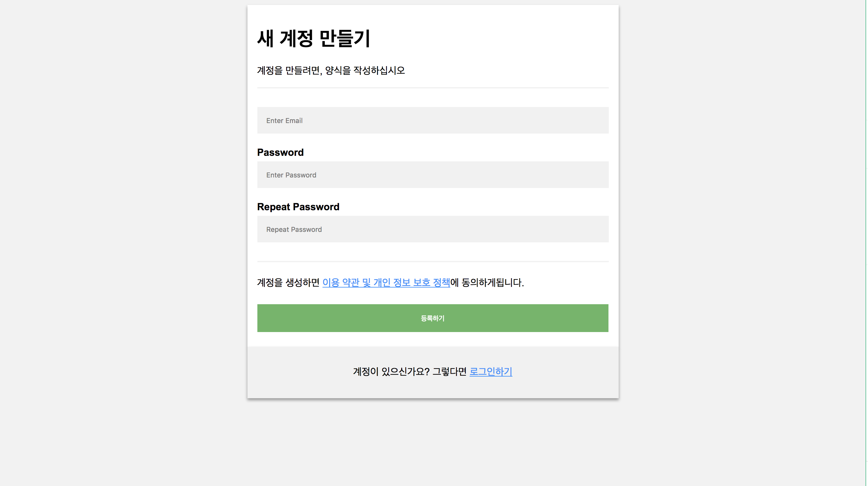Click the 계정을 만들려면, 양식을 작성하십시오 subtitle
Viewport: 868px width, 486px height.
click(x=331, y=70)
